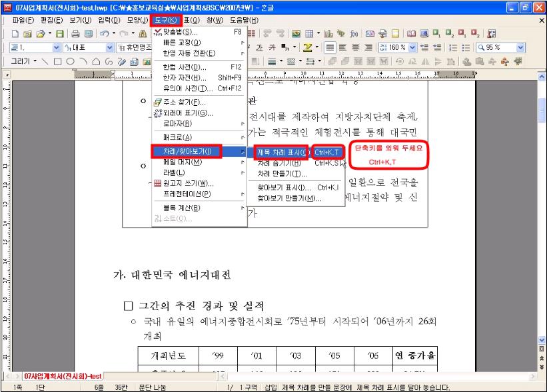Choose 찾아보기 만들기(M)... from submenu
Image resolution: width=547 pixels, height=392 pixels.
pos(295,198)
